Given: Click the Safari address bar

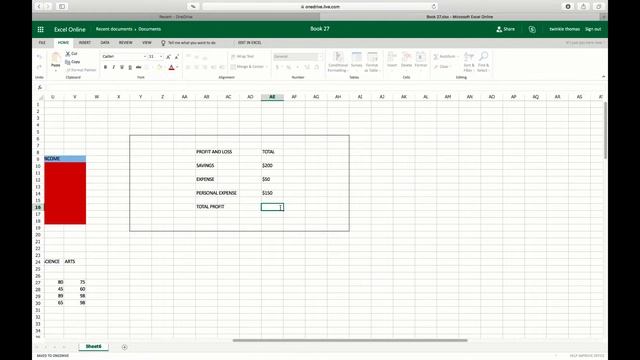Looking at the screenshot, I should click(x=320, y=7).
